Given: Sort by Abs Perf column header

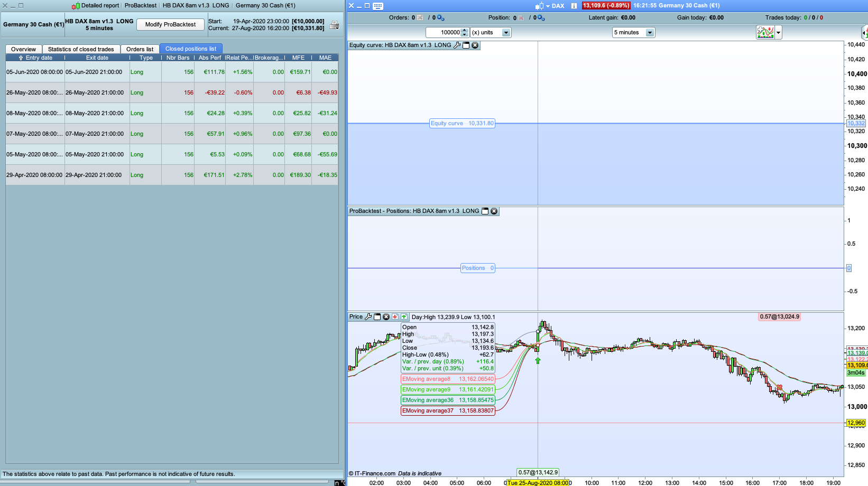Looking at the screenshot, I should [x=210, y=58].
